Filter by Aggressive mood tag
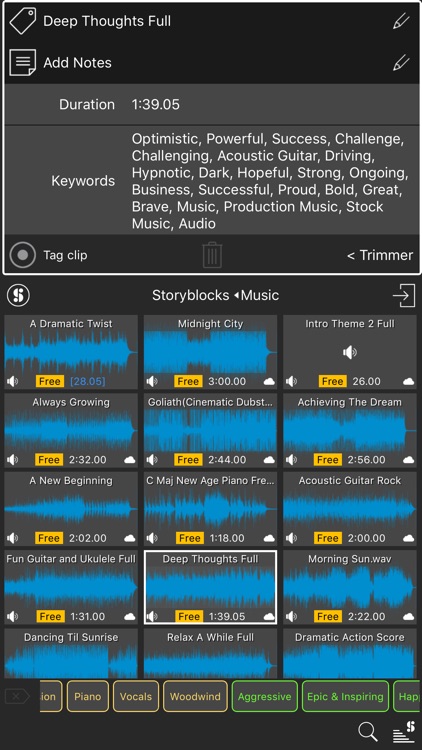Screen dimensions: 422x750 tap(265, 696)
